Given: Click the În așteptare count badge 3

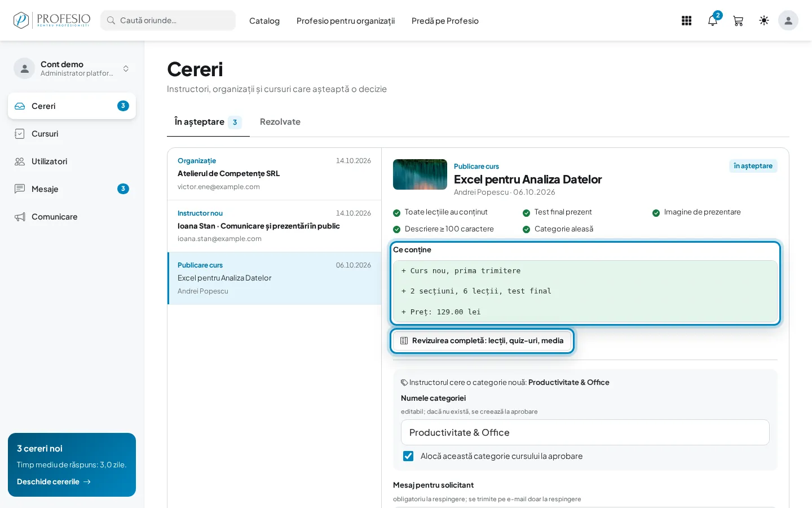Looking at the screenshot, I should (235, 122).
